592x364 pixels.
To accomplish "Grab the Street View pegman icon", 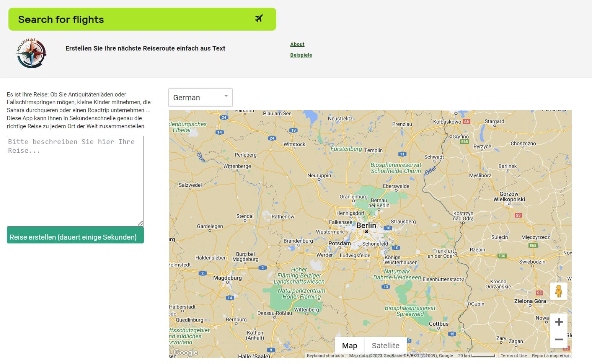I will (x=559, y=291).
